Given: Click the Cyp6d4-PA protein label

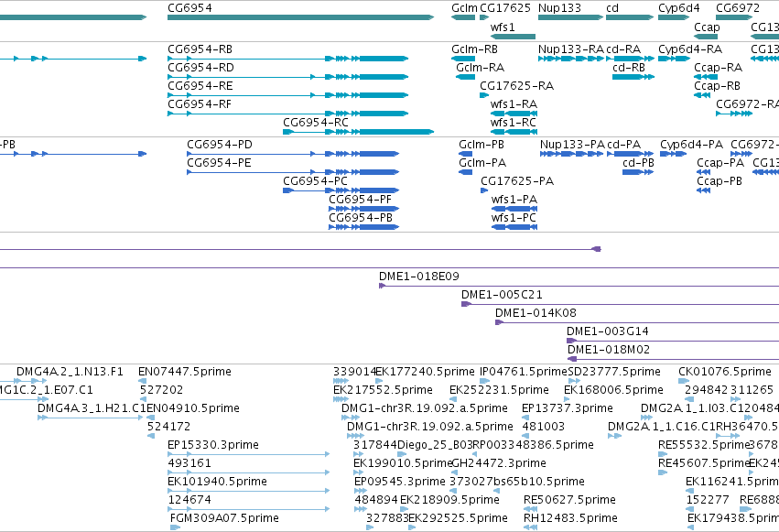Looking at the screenshot, I should pos(691,145).
